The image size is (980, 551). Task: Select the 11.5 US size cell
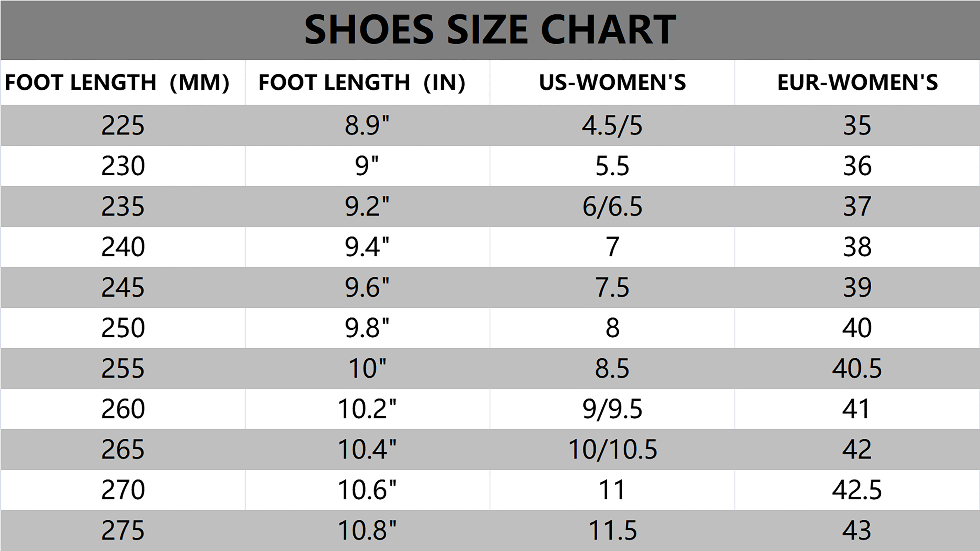612,530
